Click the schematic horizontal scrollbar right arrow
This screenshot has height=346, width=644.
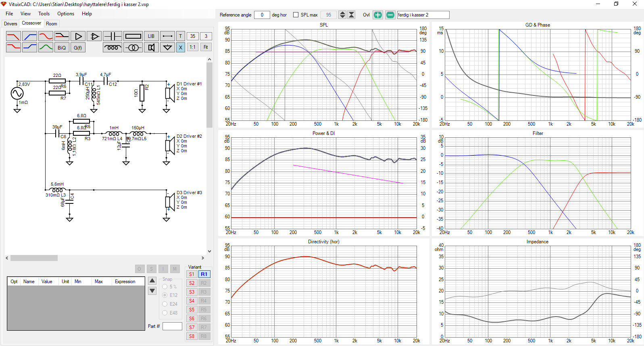[x=202, y=258]
